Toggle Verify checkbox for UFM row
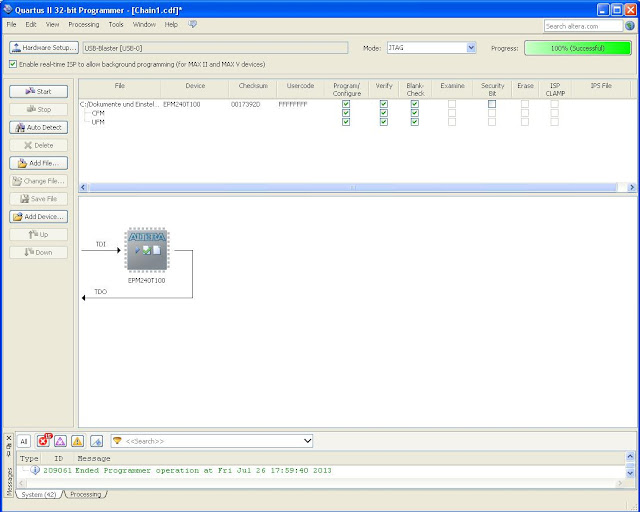The image size is (640, 512). 384,122
